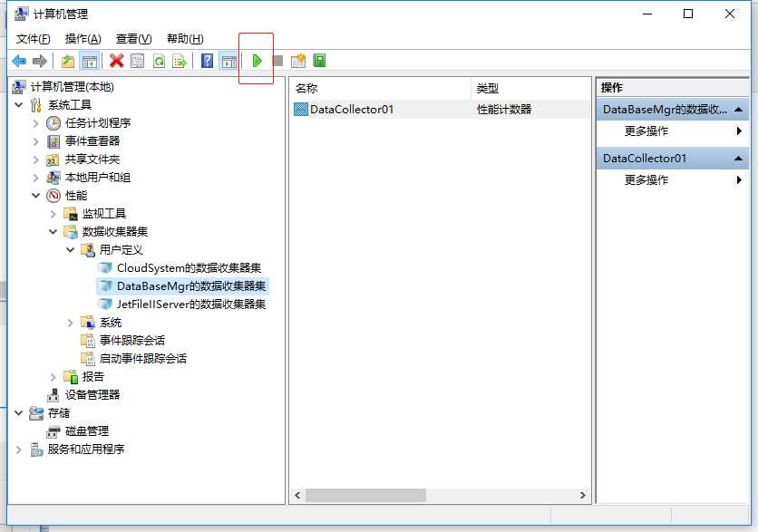Start the data collector set (green play)
The image size is (758, 532).
(x=257, y=61)
